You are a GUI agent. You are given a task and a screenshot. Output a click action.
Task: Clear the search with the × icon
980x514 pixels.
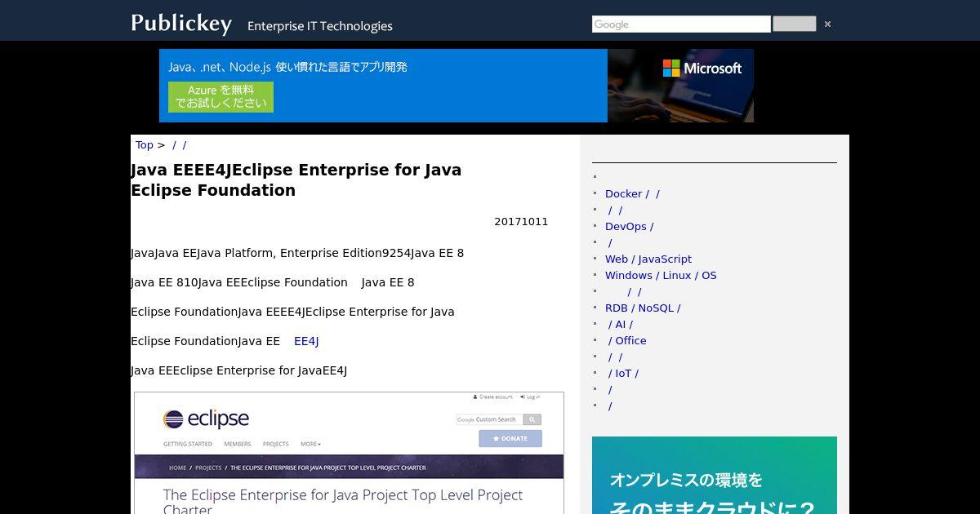(x=827, y=24)
